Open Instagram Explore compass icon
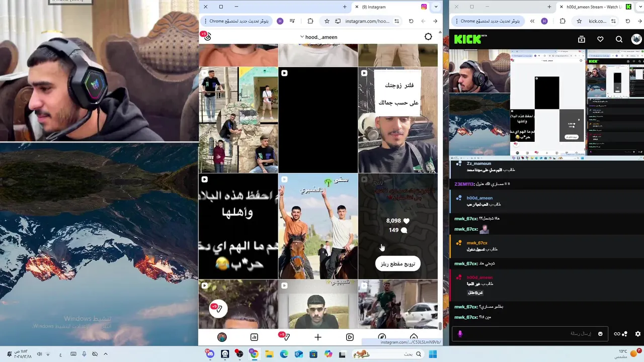 point(382,337)
